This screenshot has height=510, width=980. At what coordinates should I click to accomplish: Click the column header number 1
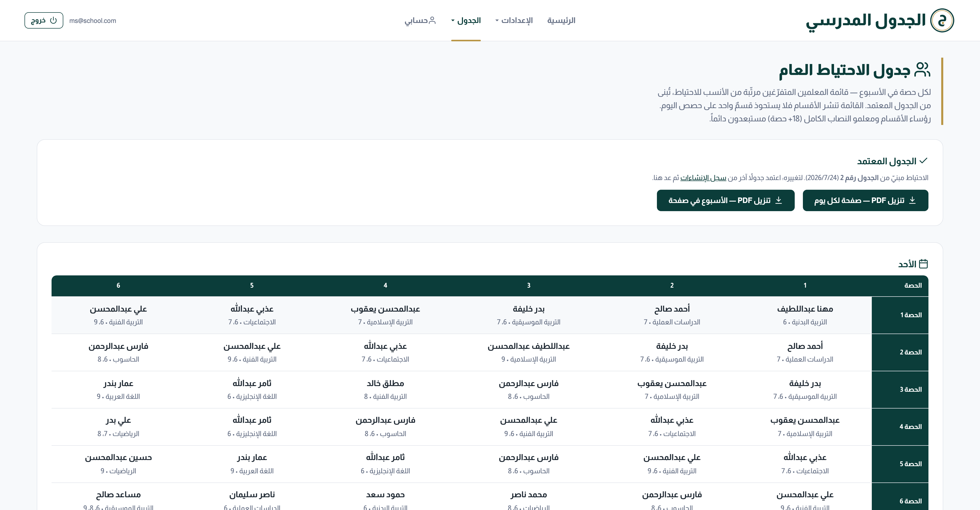[x=805, y=285]
